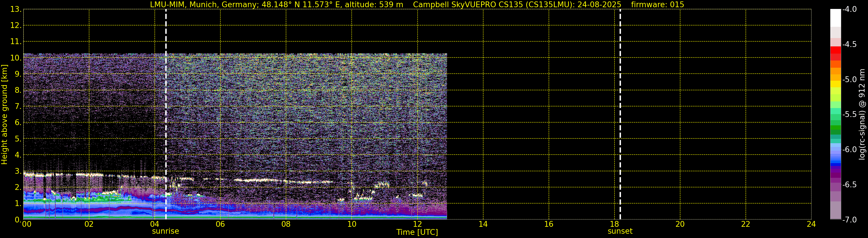Click the '5.' height axis tick label
868x238 pixels.
pos(18,139)
